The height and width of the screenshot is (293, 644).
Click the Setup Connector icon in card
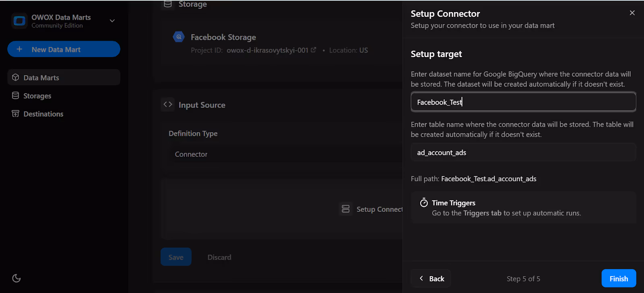tap(346, 209)
